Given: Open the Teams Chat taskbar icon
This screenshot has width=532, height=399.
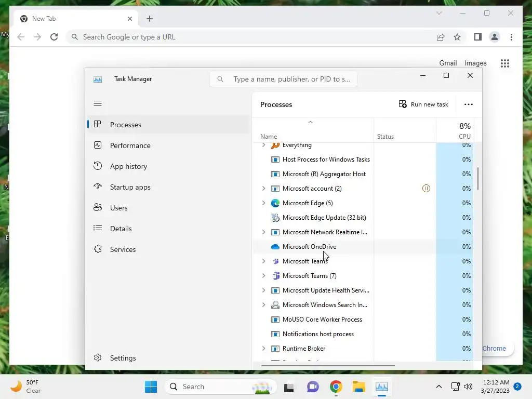Looking at the screenshot, I should [313, 387].
